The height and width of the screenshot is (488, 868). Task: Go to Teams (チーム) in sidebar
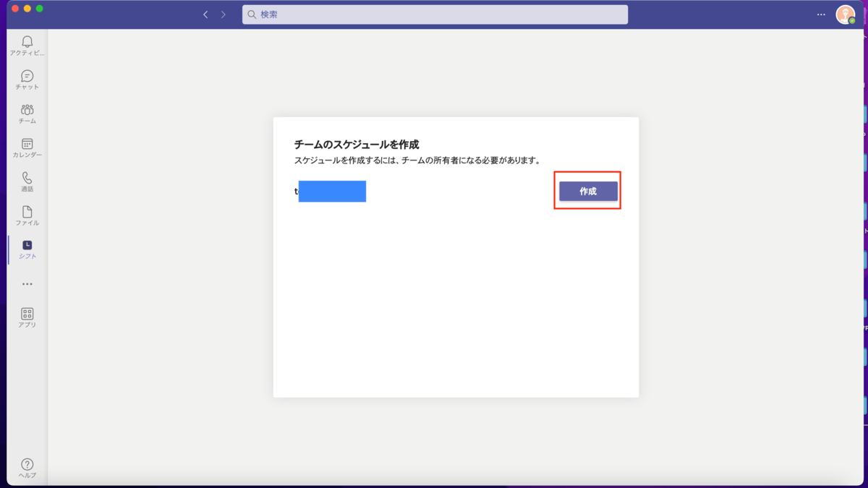[27, 114]
